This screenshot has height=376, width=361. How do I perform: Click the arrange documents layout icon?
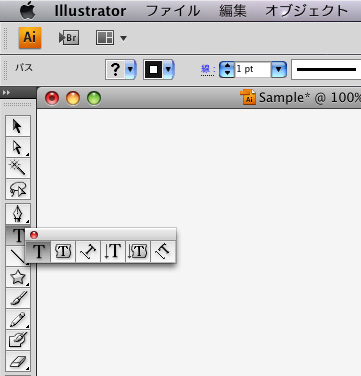click(x=105, y=38)
